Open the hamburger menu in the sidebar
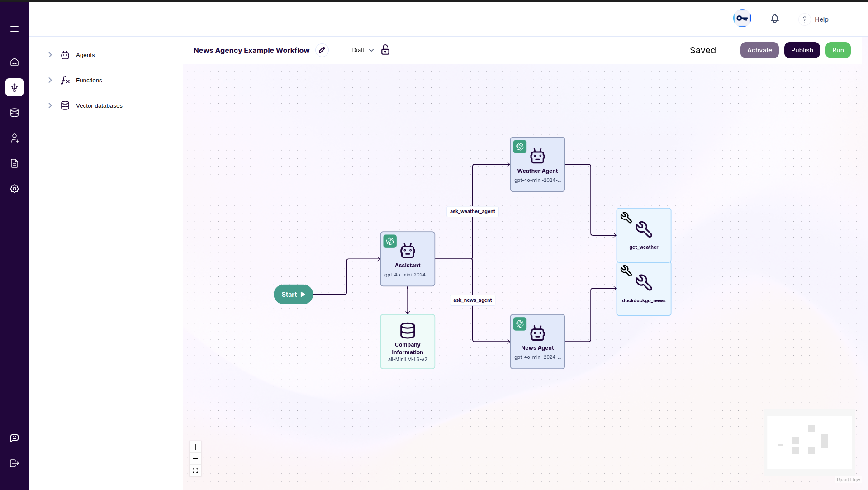868x490 pixels. coord(14,29)
